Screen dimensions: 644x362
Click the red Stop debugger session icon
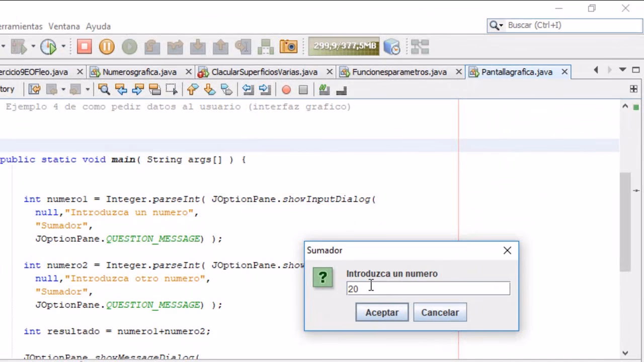[84, 47]
